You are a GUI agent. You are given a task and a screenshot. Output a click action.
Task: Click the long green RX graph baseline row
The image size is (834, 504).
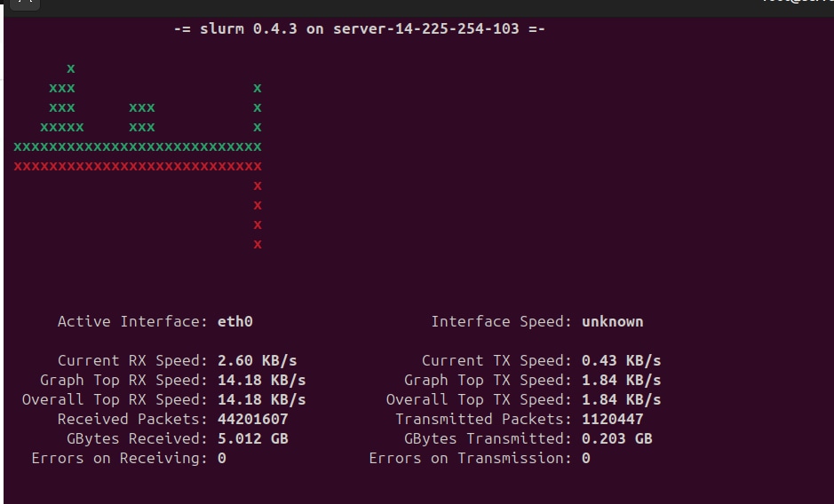(138, 146)
